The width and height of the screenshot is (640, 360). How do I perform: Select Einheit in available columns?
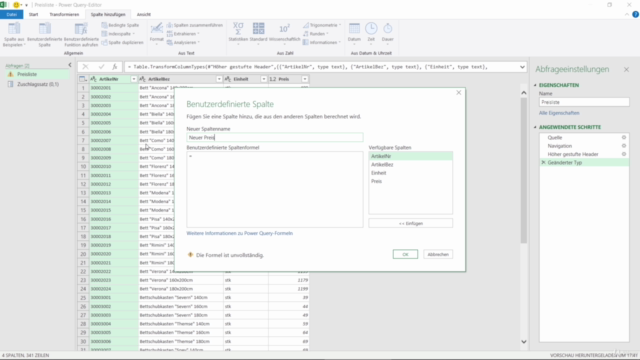pos(410,173)
